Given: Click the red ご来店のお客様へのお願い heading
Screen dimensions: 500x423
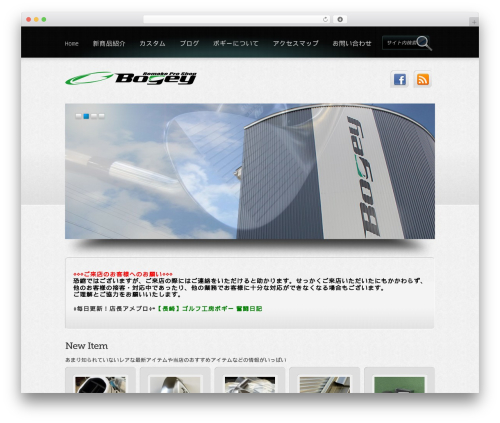Looking at the screenshot, I should (x=123, y=274).
